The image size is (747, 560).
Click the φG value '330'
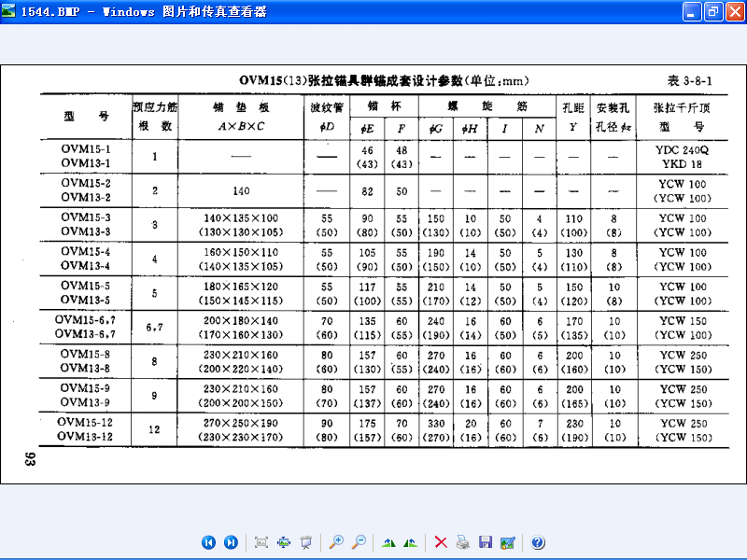click(x=436, y=424)
